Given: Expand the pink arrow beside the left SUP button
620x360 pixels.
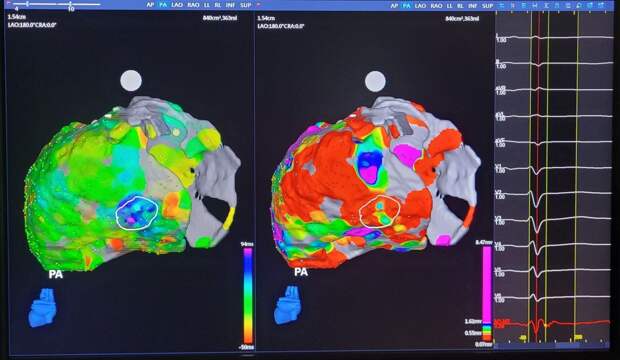Looking at the screenshot, I should pos(258,5).
